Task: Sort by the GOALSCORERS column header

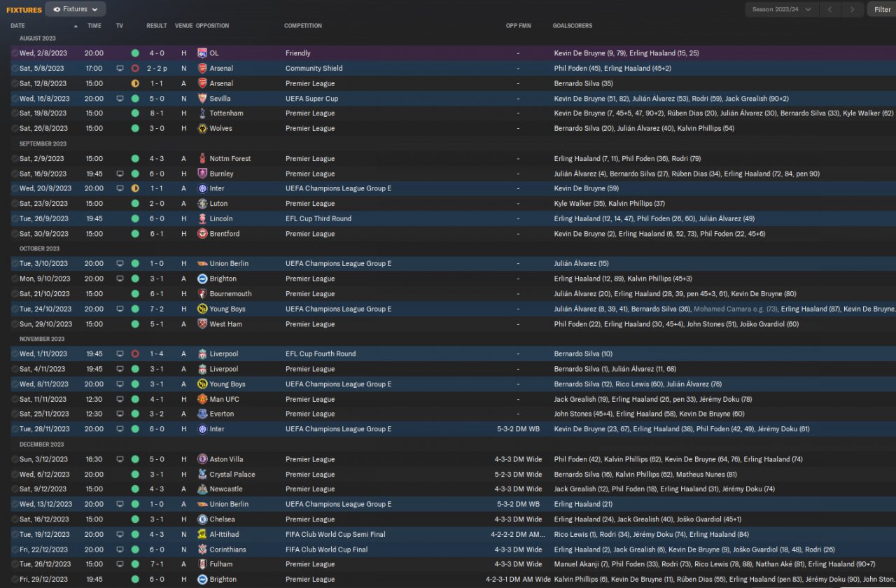Action: [x=573, y=26]
